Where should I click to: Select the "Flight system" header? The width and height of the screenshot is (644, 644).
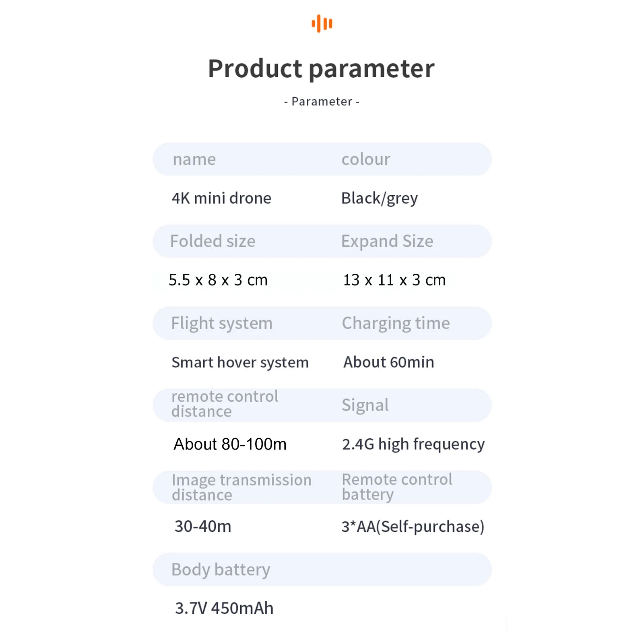[x=222, y=323]
